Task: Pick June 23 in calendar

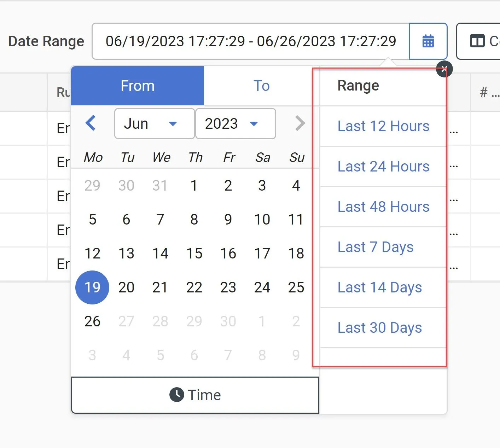Action: 228,287
